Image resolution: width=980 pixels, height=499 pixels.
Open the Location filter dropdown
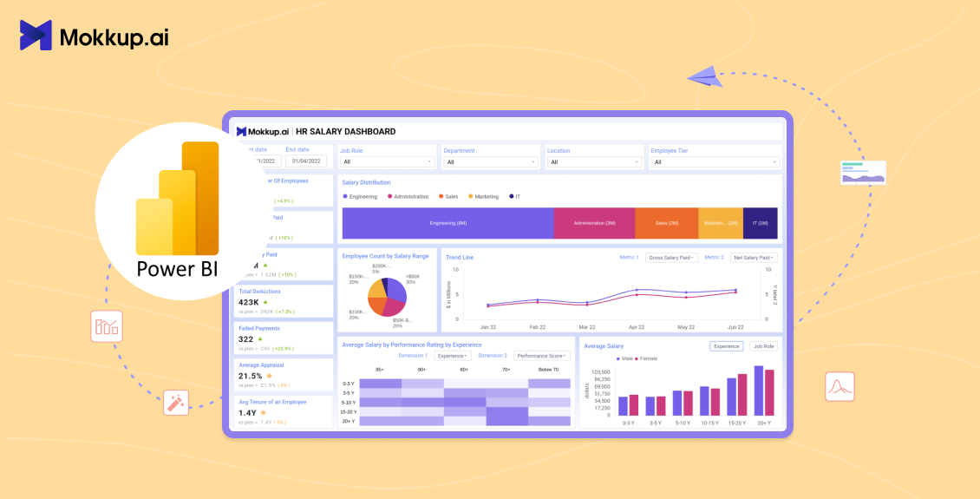[x=594, y=161]
